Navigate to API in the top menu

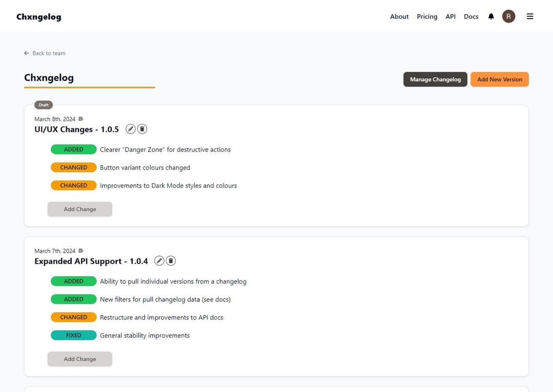[451, 16]
